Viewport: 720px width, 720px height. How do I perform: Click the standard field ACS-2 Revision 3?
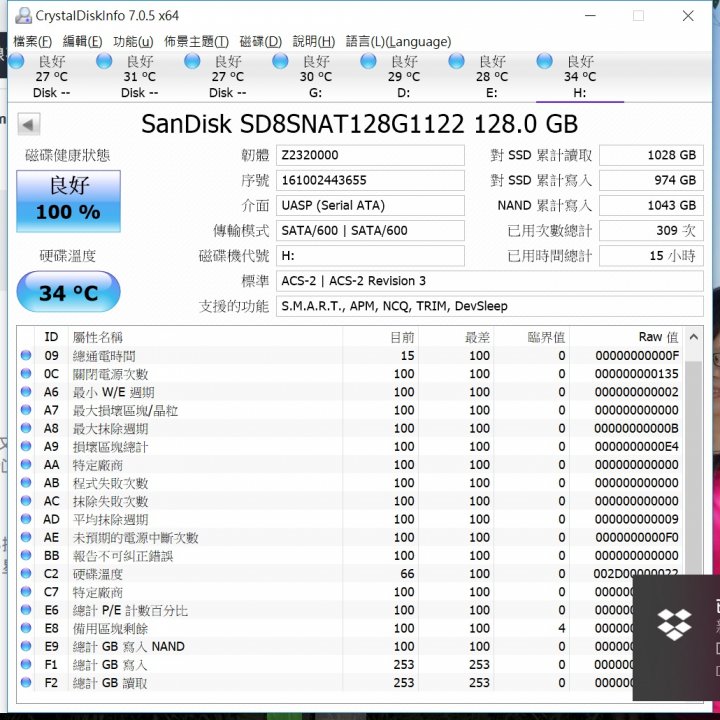(489, 281)
